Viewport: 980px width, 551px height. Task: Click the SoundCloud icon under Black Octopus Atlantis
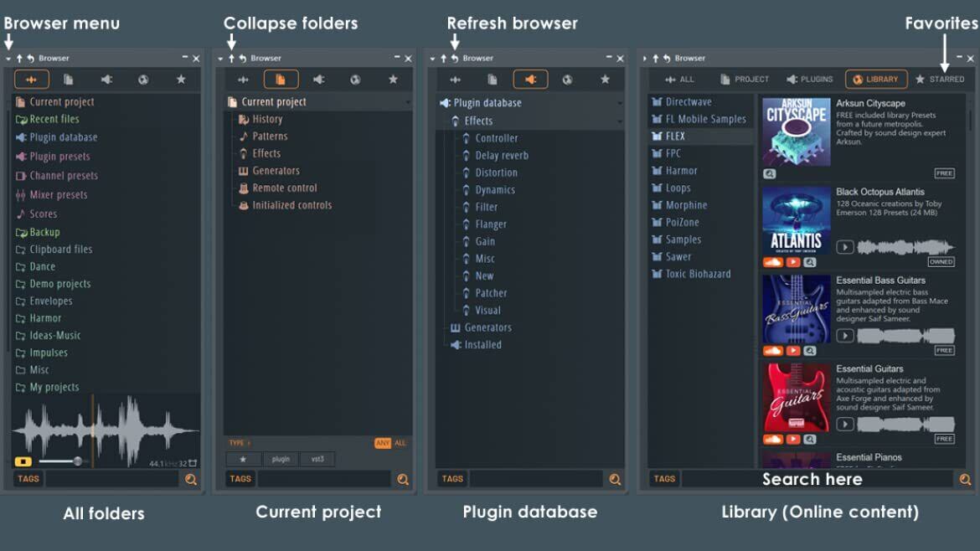(773, 262)
